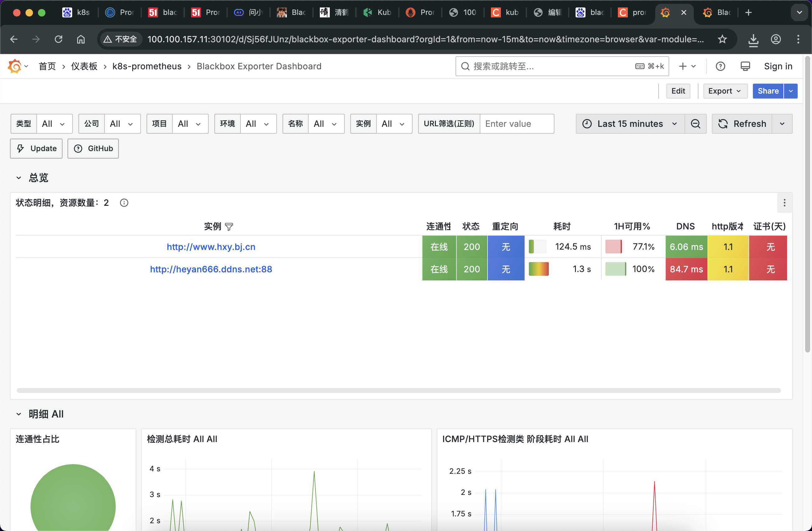Click the Update link button

36,149
